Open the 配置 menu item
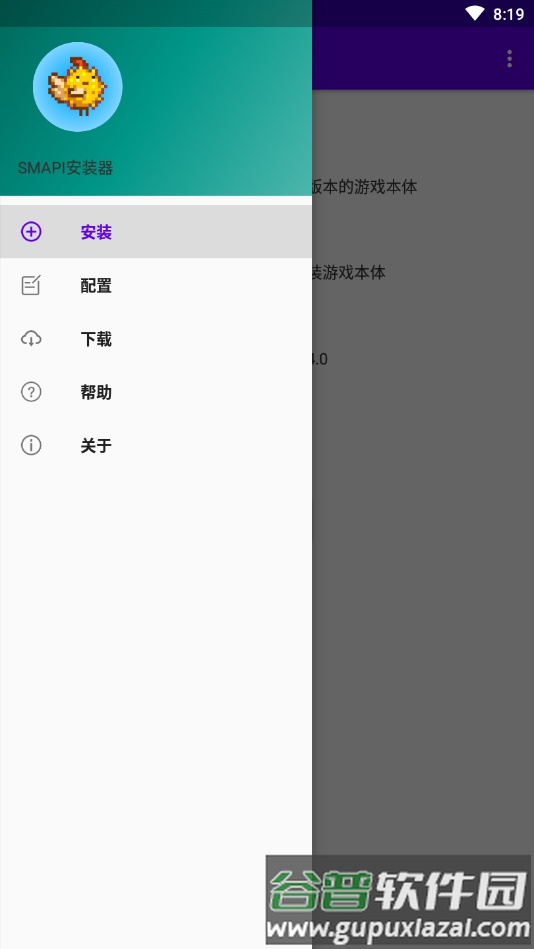 [x=156, y=285]
